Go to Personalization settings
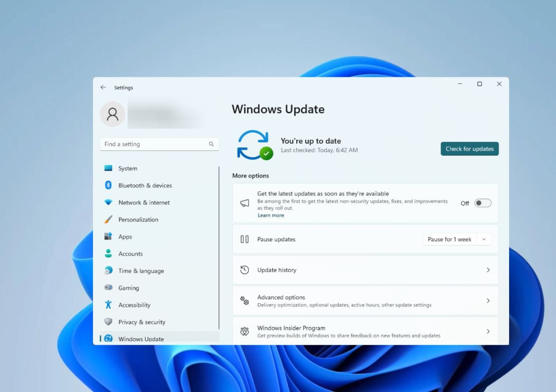 (159, 219)
